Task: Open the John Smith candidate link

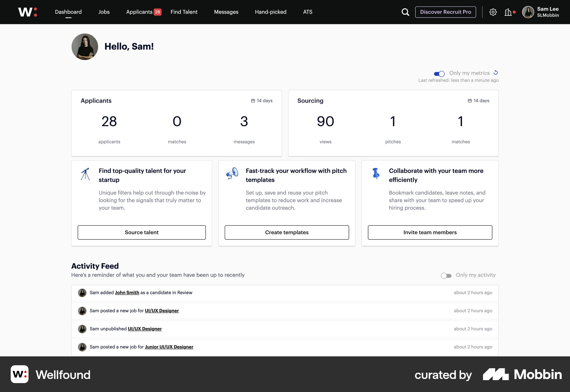Action: 127,293
